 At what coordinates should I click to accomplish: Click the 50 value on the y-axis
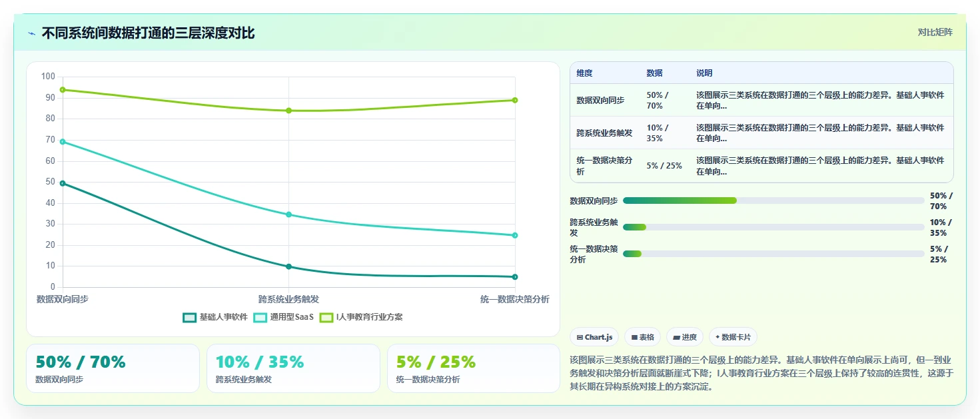click(x=50, y=182)
